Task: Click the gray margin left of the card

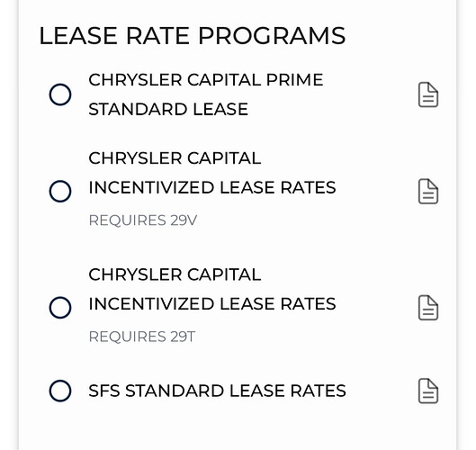Action: 9,225
